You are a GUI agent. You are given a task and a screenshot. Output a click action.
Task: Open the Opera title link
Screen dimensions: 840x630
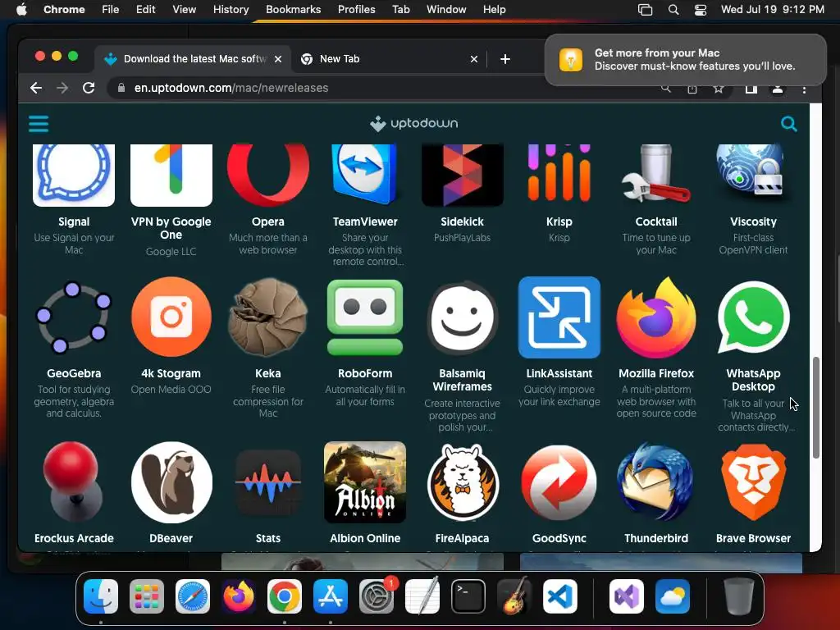(268, 221)
